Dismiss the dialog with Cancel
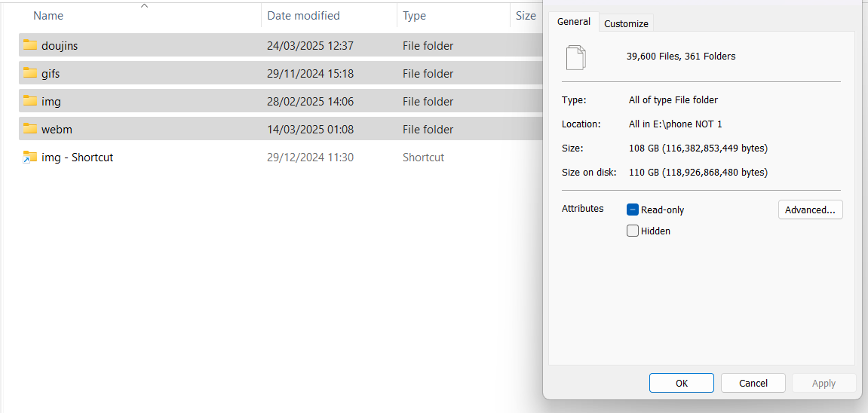The width and height of the screenshot is (868, 413). coord(753,383)
